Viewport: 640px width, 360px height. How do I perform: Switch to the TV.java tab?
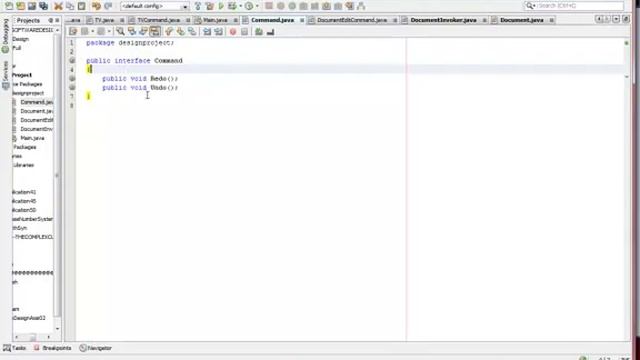point(104,20)
